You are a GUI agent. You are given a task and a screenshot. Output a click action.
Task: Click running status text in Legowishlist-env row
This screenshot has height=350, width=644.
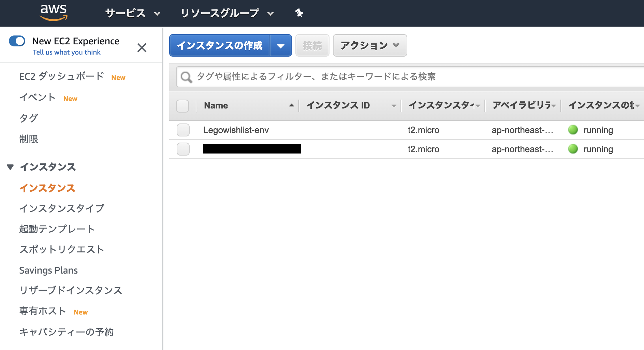tap(598, 130)
